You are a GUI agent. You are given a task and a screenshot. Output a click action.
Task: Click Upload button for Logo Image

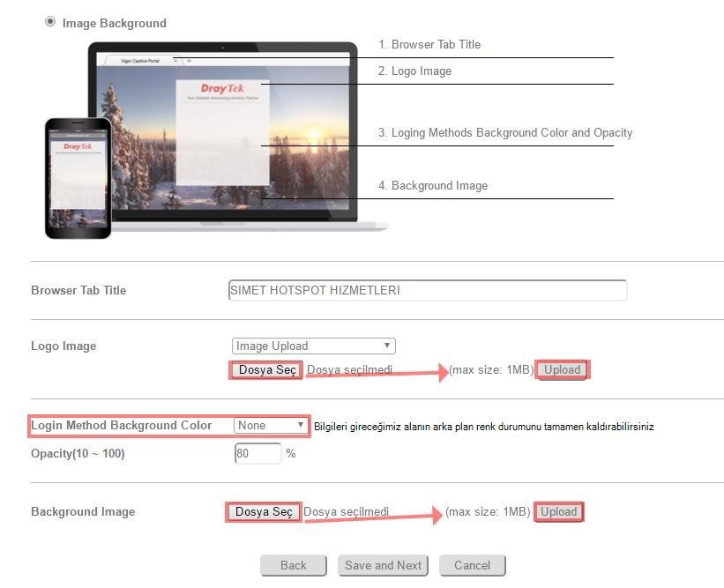pos(562,369)
